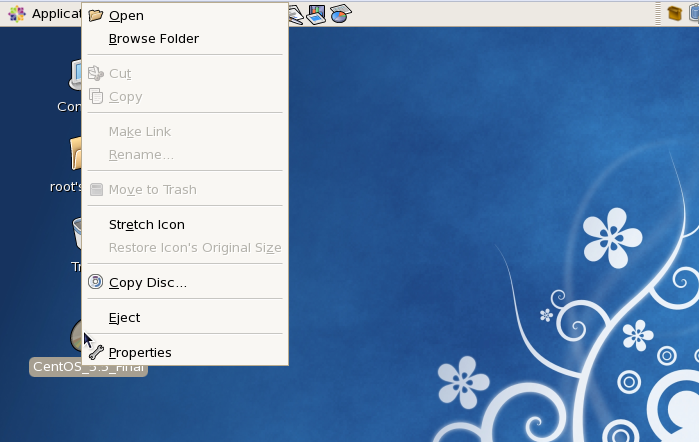Click the wrench icon beside Properties

[x=96, y=352]
